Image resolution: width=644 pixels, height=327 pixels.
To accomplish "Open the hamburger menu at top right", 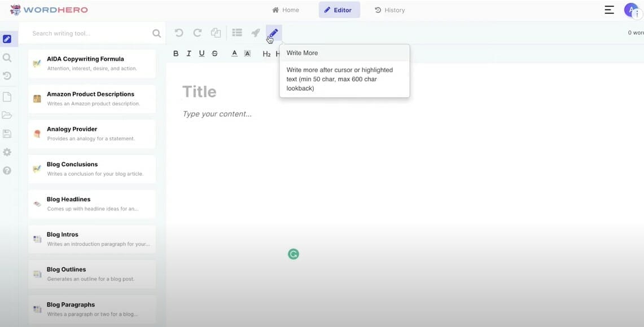I will 609,10.
